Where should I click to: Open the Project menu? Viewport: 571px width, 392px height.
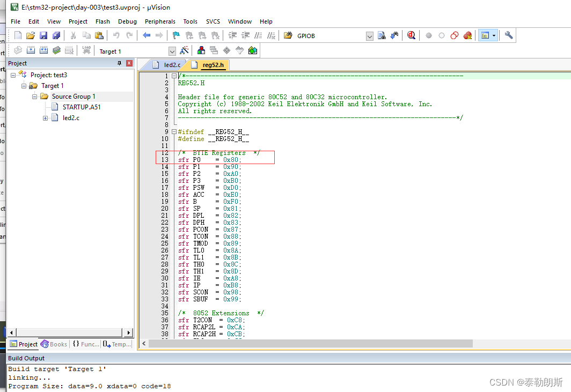[x=78, y=21]
